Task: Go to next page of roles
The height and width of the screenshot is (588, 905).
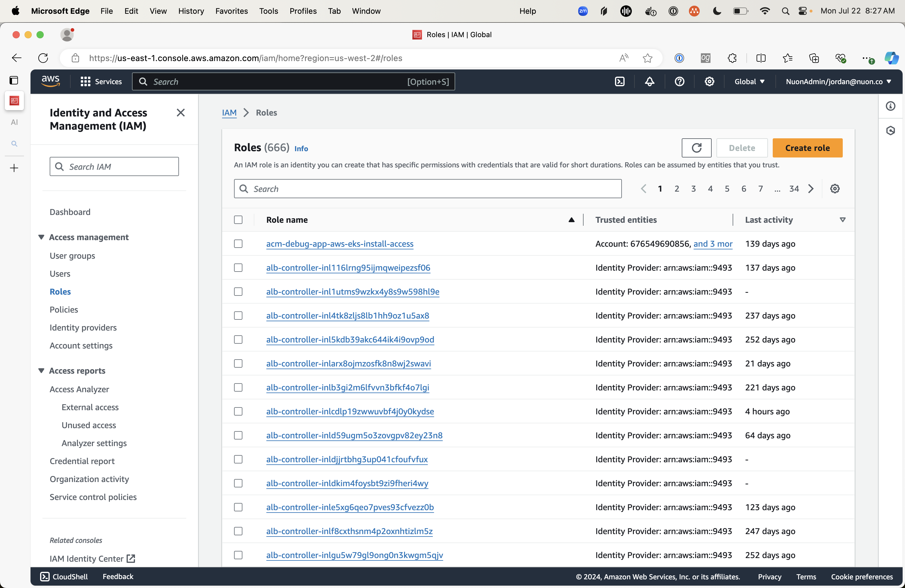Action: coord(811,189)
